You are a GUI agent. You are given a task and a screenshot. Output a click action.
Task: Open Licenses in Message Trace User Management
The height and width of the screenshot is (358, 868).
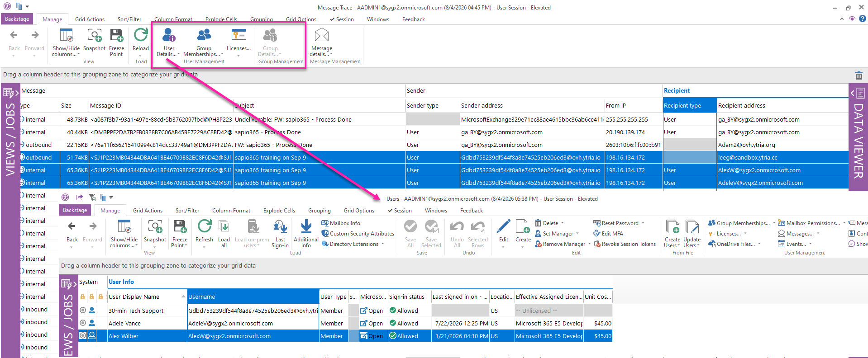238,42
